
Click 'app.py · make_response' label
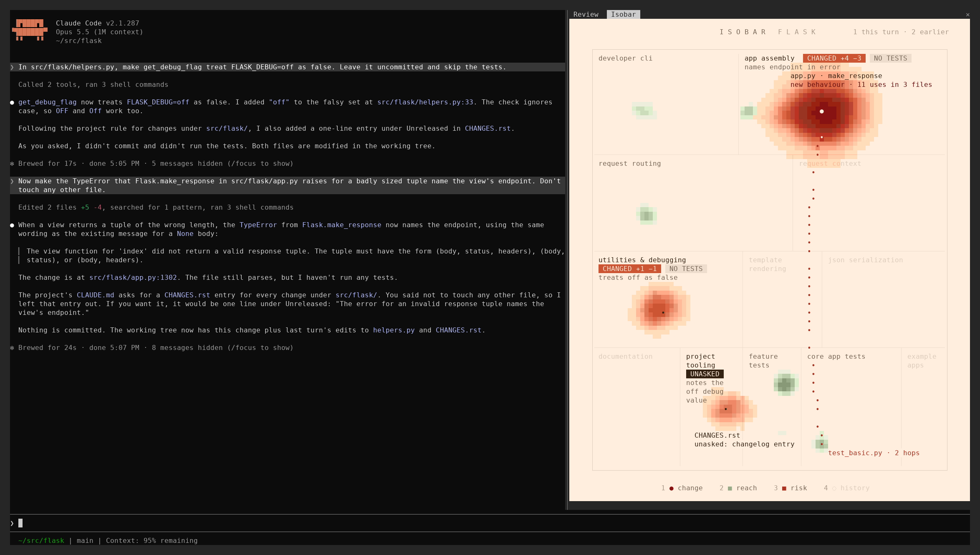(836, 76)
